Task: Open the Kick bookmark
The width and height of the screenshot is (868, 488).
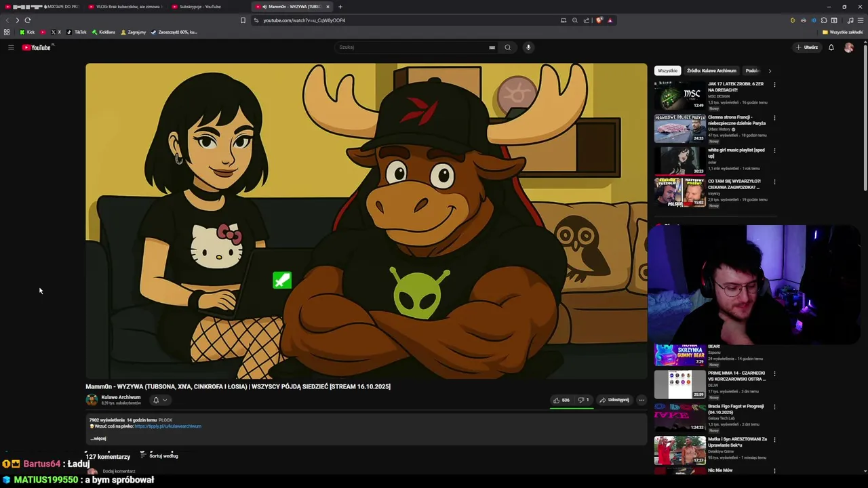Action: [x=27, y=32]
